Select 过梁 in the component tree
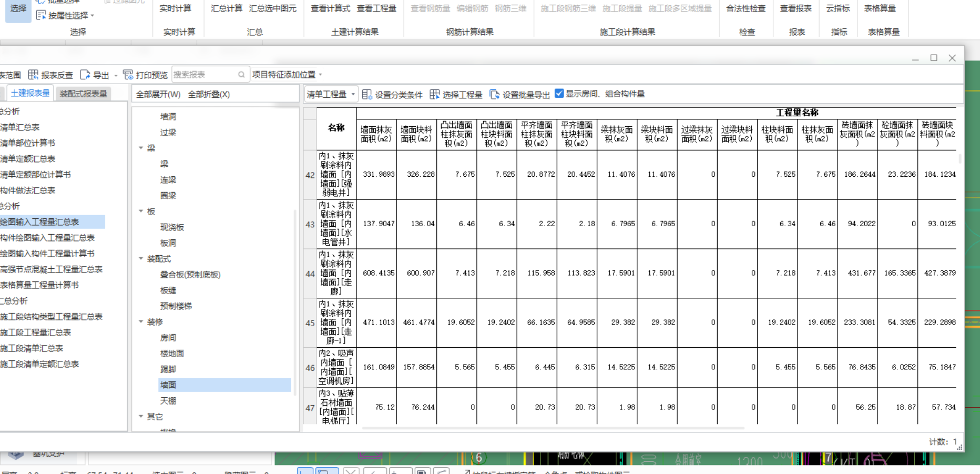The image size is (980, 474). (168, 132)
